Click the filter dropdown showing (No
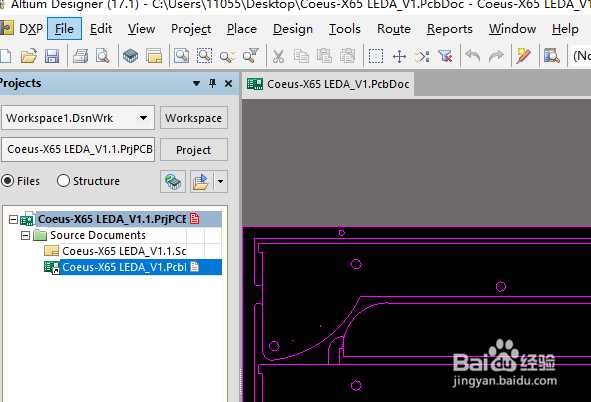The height and width of the screenshot is (402, 591). pyautogui.click(x=581, y=56)
